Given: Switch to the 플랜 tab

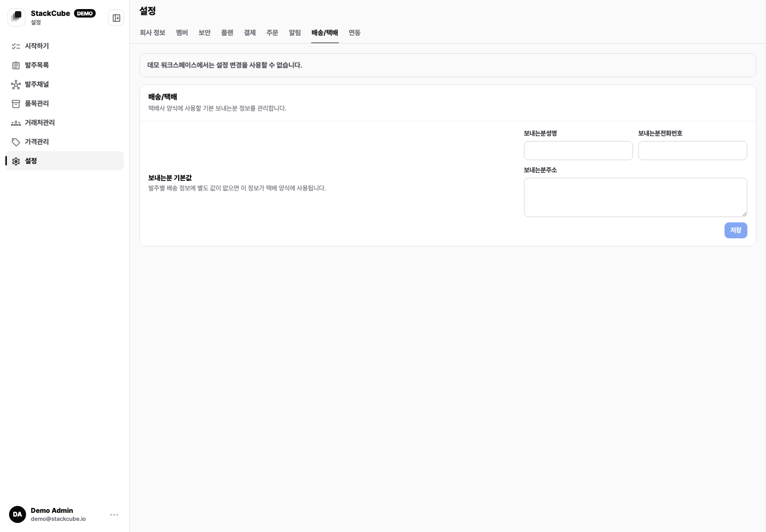Looking at the screenshot, I should click(x=227, y=32).
